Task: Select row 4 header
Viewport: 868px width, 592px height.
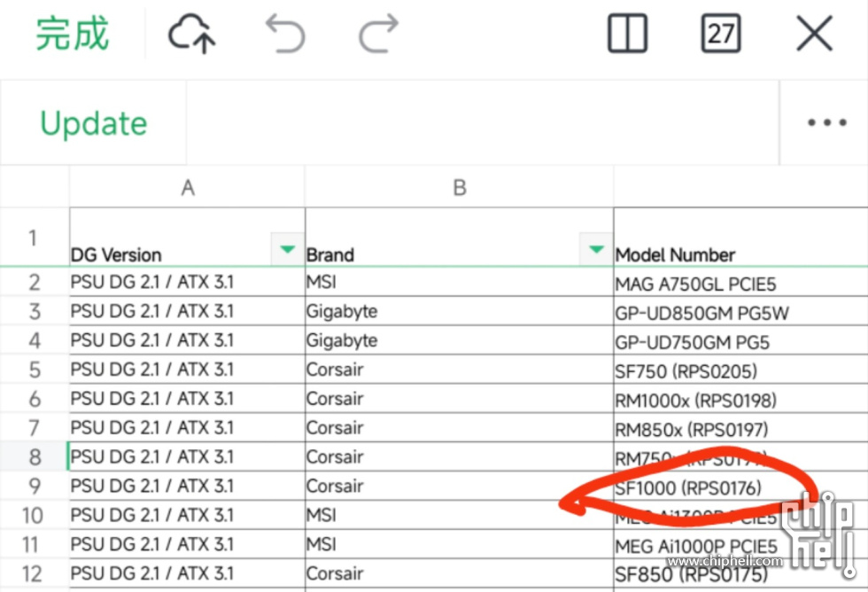Action: (x=35, y=340)
